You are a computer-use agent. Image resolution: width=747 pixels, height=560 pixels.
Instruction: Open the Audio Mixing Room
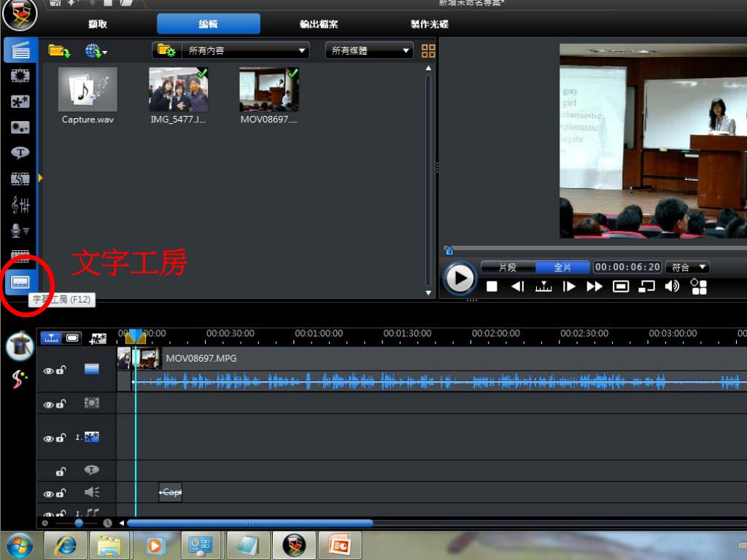20,205
